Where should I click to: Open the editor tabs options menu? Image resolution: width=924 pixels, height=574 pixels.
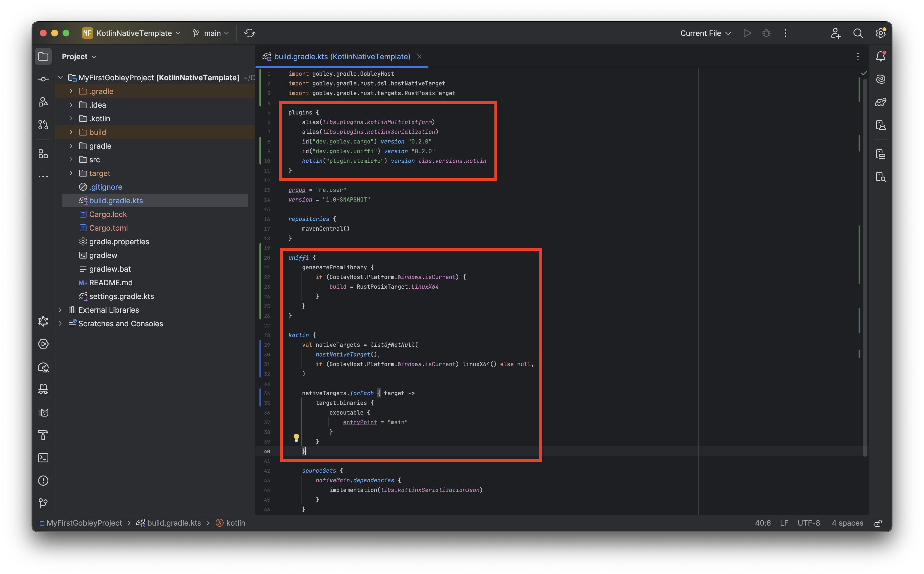[858, 57]
